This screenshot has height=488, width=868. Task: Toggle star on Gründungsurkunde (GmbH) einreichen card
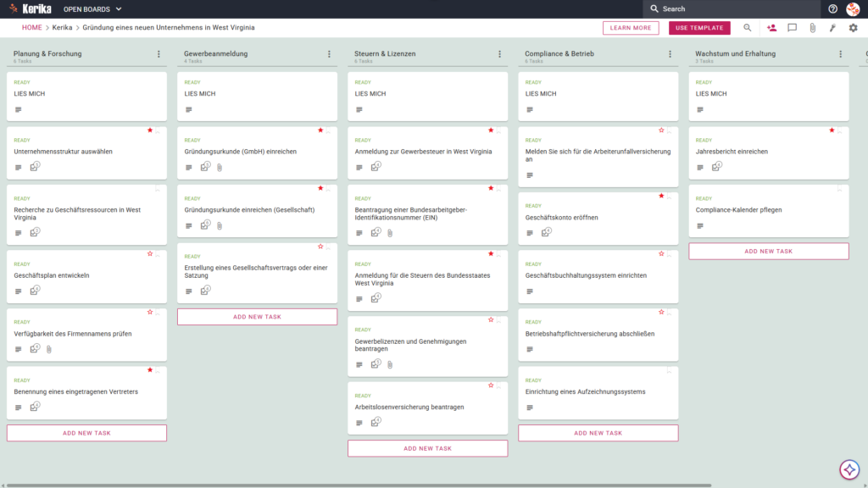(320, 130)
